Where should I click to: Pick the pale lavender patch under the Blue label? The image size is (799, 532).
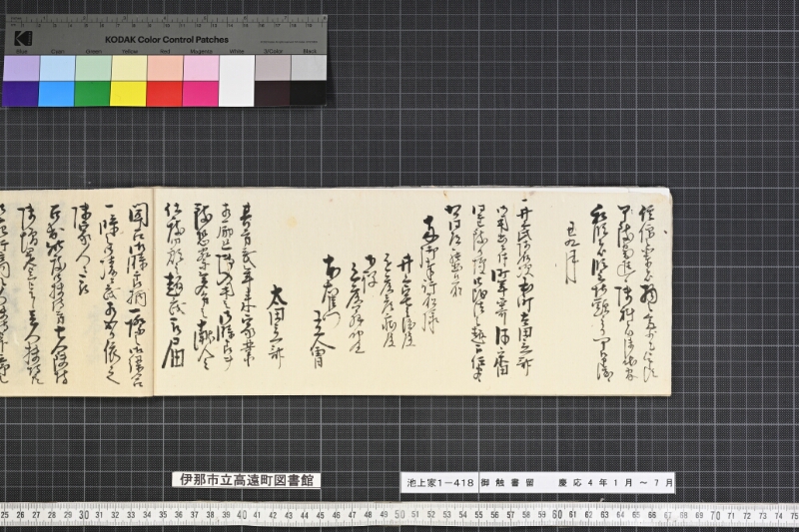tap(21, 68)
